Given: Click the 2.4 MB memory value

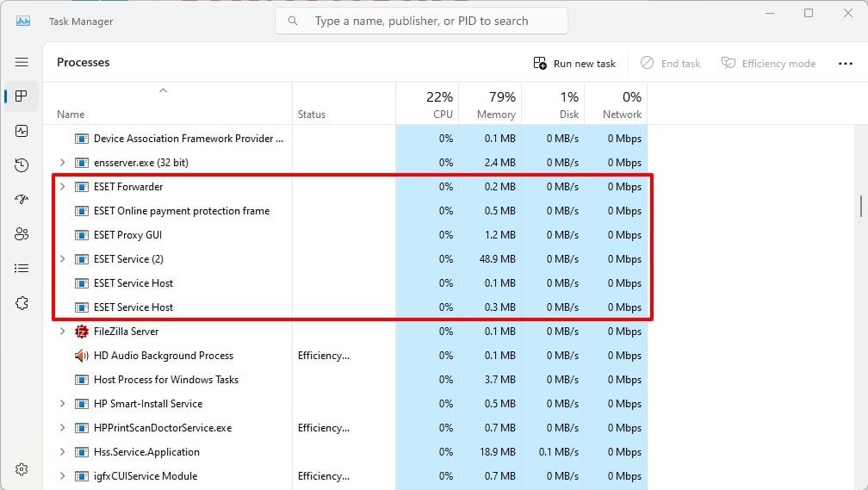Looking at the screenshot, I should point(499,163).
